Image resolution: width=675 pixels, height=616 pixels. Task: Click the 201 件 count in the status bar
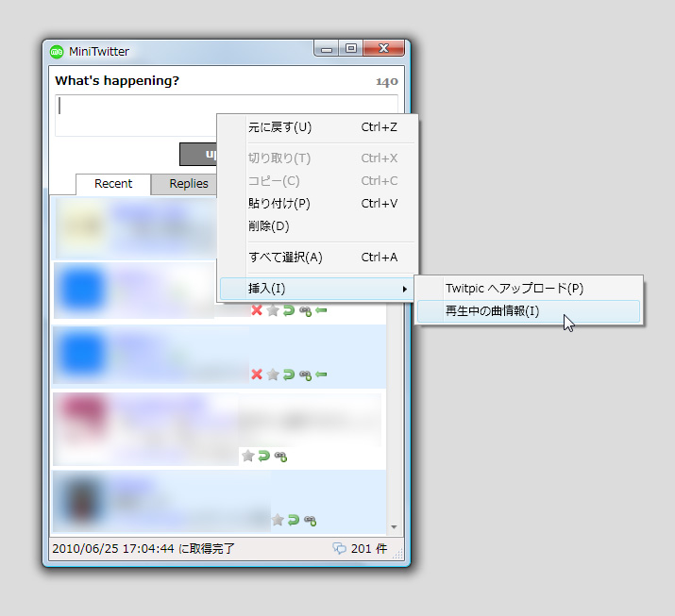tap(369, 548)
